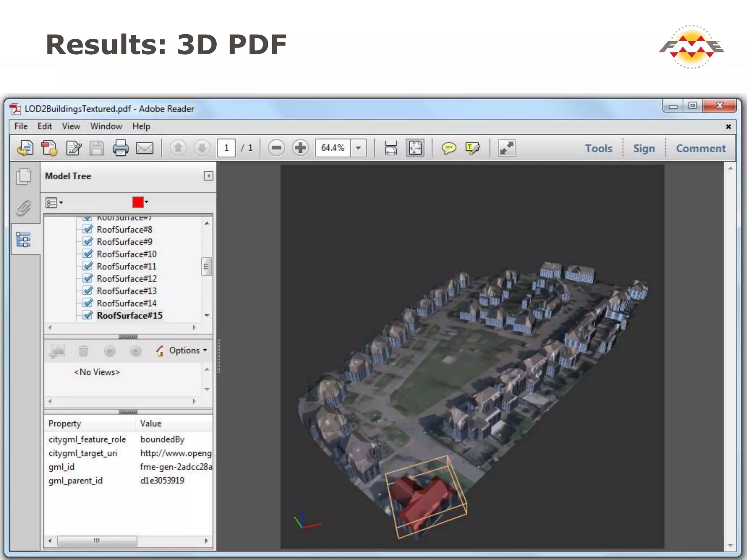Open the Help menu
Viewport: 747px width, 560px height.
[141, 126]
